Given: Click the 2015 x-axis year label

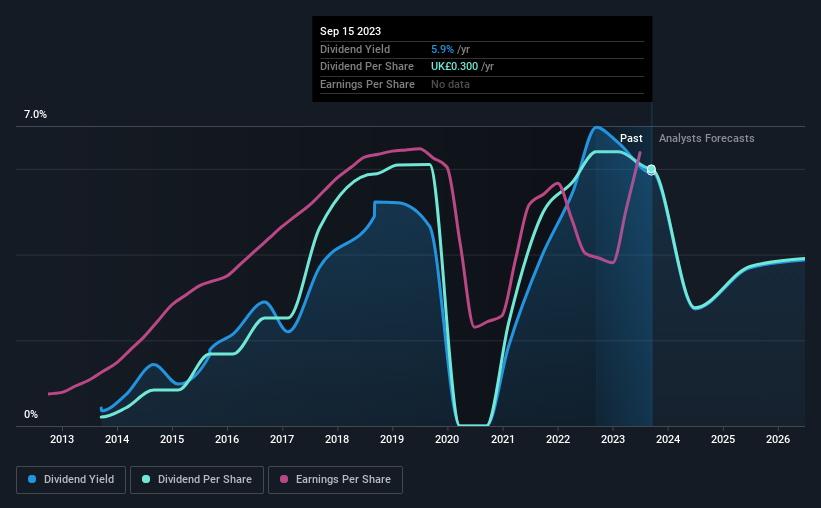Looking at the screenshot, I should point(172,439).
